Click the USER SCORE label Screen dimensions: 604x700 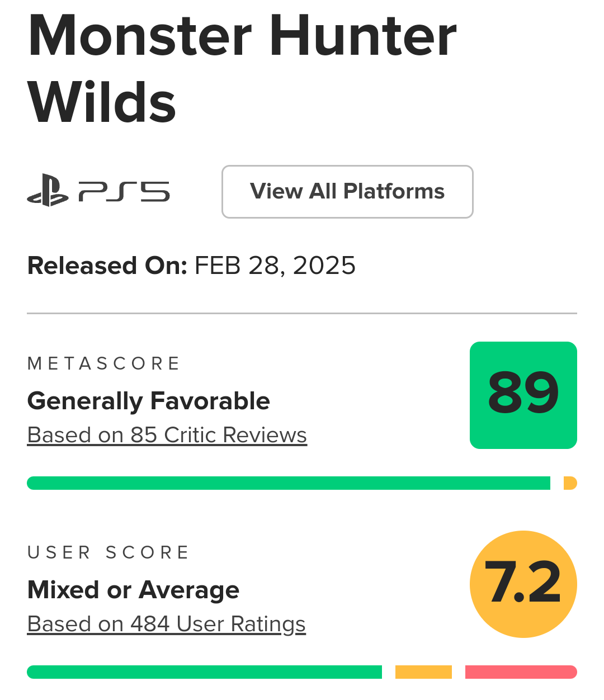[108, 553]
